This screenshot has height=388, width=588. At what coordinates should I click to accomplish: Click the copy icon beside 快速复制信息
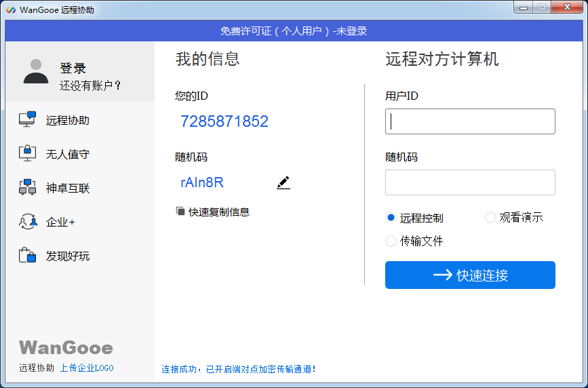pos(180,212)
